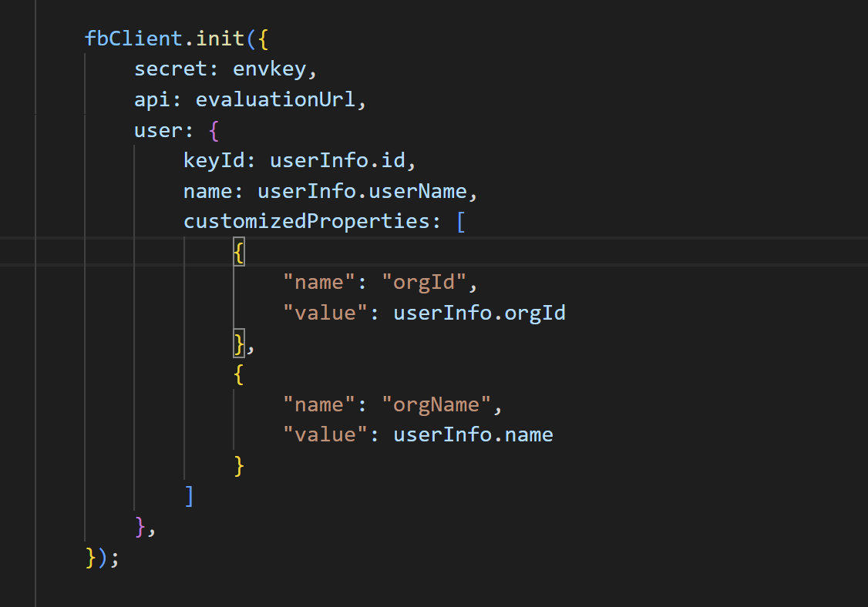868x607 pixels.
Task: Click the highlighted closing brace before comma
Action: click(x=239, y=344)
